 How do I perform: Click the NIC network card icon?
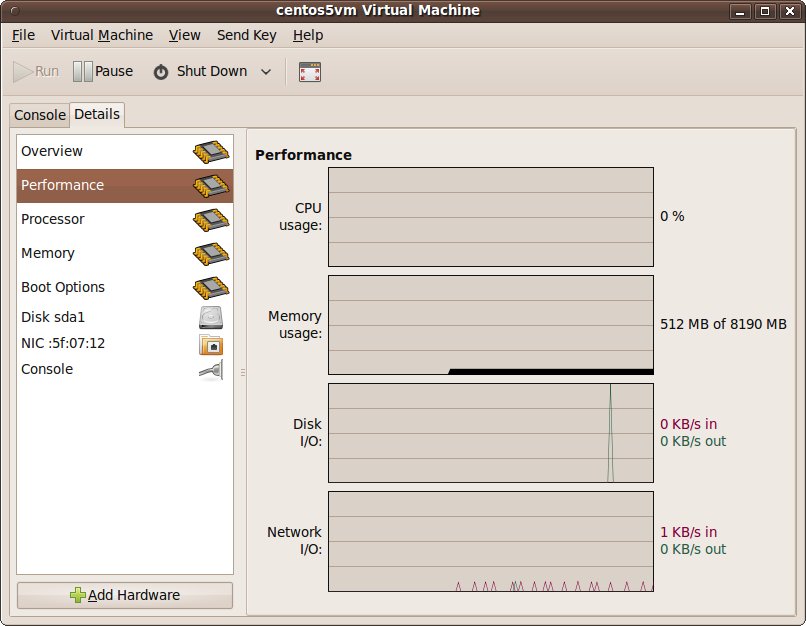[211, 344]
